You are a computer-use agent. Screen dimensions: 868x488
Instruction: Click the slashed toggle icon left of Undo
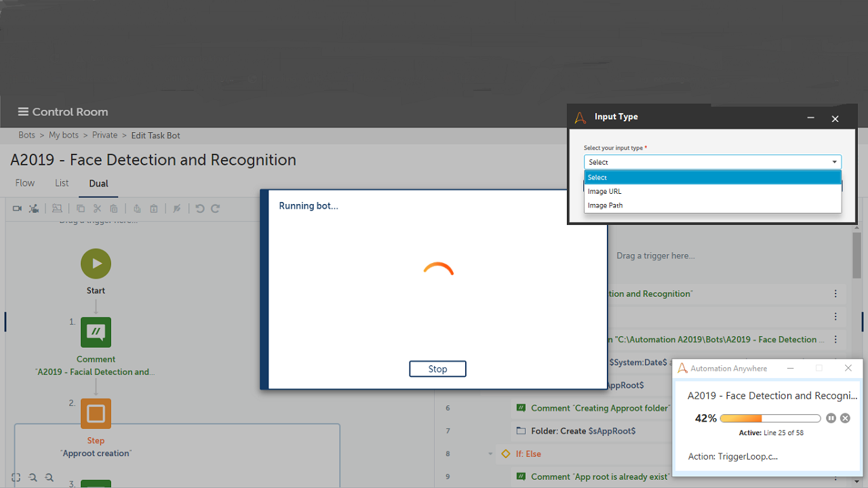[x=177, y=209]
